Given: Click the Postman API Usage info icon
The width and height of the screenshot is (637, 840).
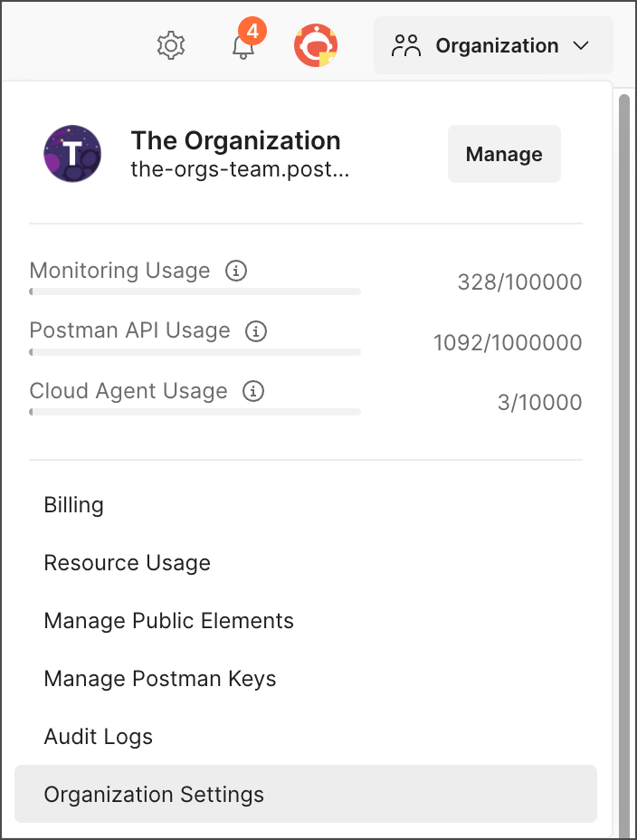Looking at the screenshot, I should click(256, 331).
